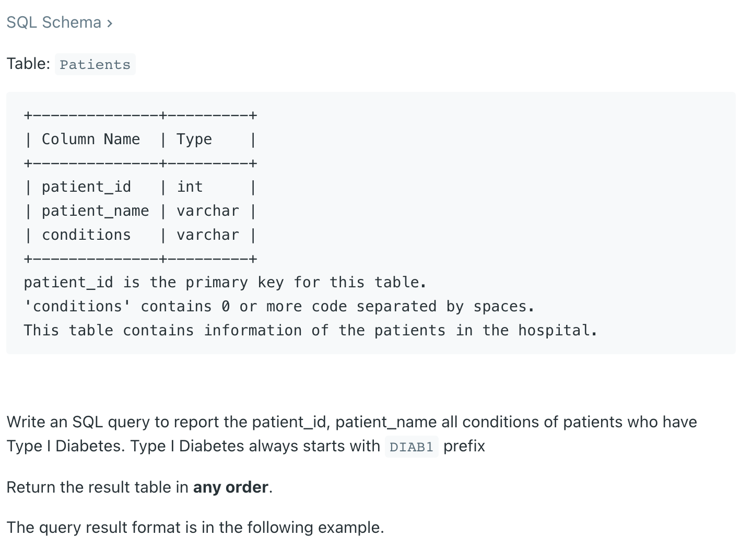Click the Patients table name tag

tap(95, 64)
